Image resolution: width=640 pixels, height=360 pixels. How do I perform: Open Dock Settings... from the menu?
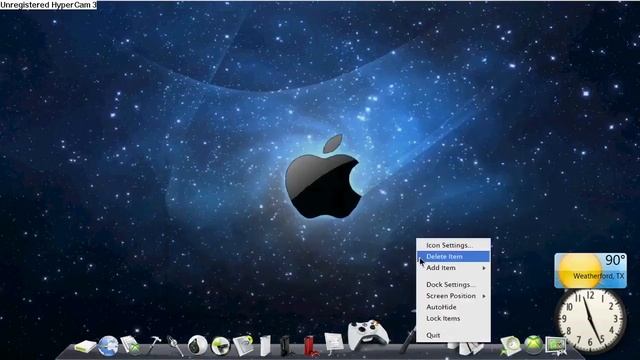pyautogui.click(x=453, y=284)
